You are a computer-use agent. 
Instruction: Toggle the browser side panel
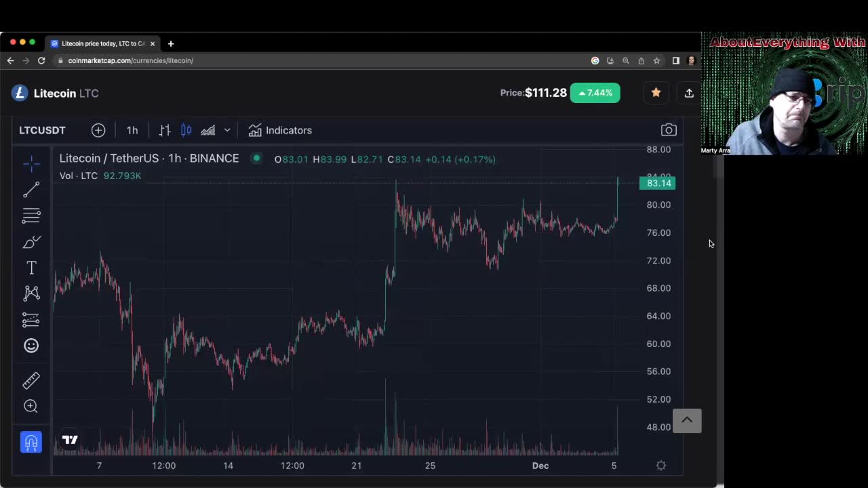[675, 60]
